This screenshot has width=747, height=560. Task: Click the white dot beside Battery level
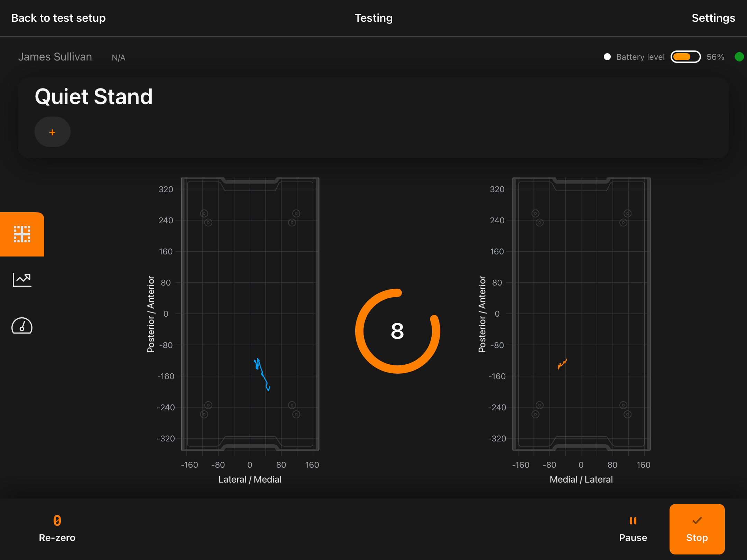pos(607,57)
